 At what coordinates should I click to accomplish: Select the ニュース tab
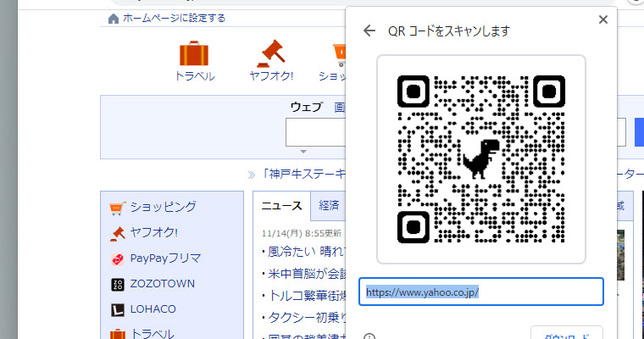(281, 205)
